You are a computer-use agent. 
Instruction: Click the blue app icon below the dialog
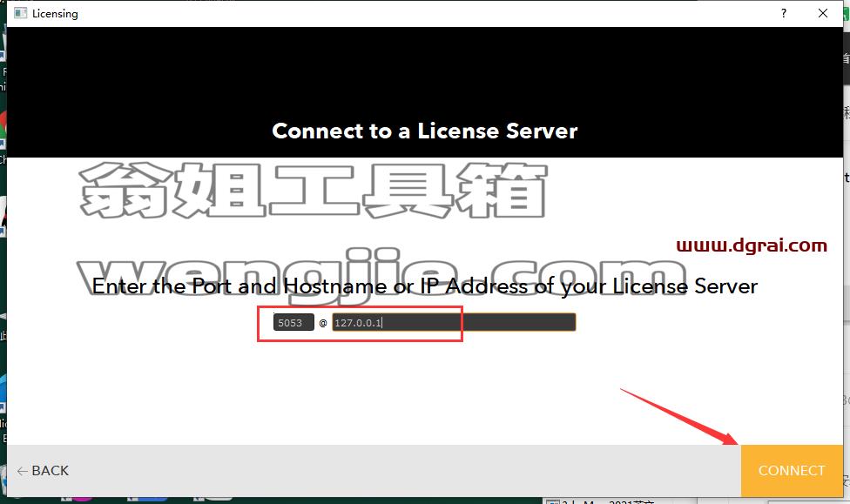pos(146,499)
